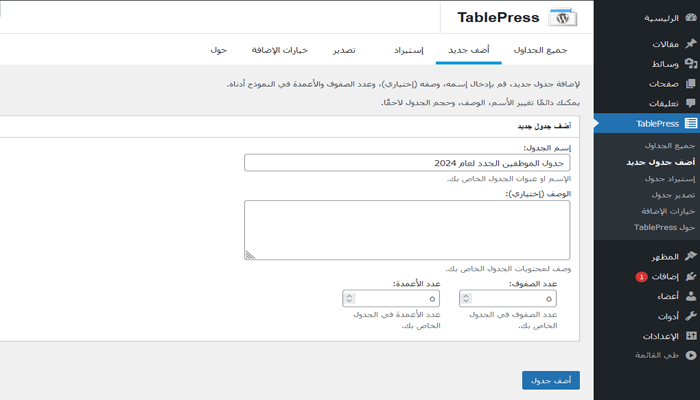This screenshot has height=400, width=700.
Task: Click the table name input field
Action: 407,163
